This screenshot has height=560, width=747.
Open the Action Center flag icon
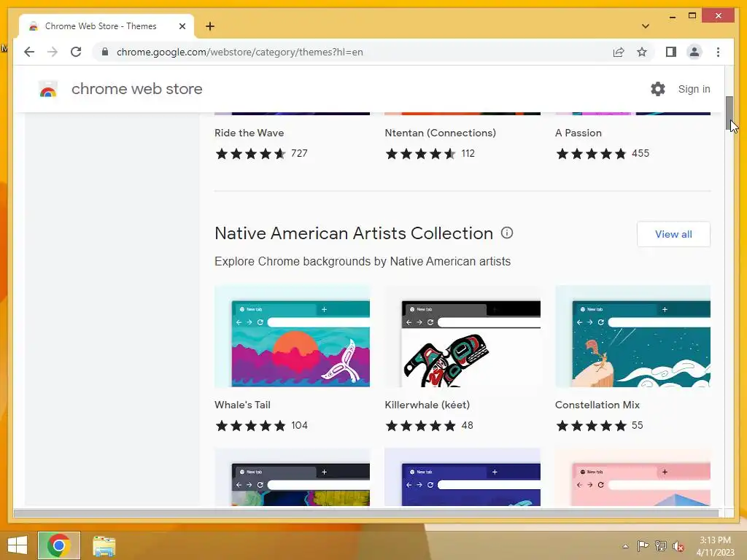643,546
